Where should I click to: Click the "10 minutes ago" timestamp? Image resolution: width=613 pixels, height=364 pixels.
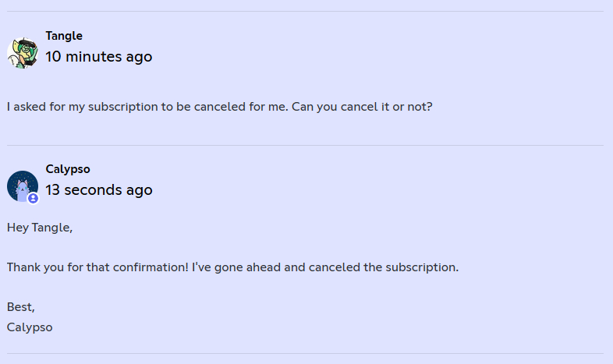click(x=99, y=57)
